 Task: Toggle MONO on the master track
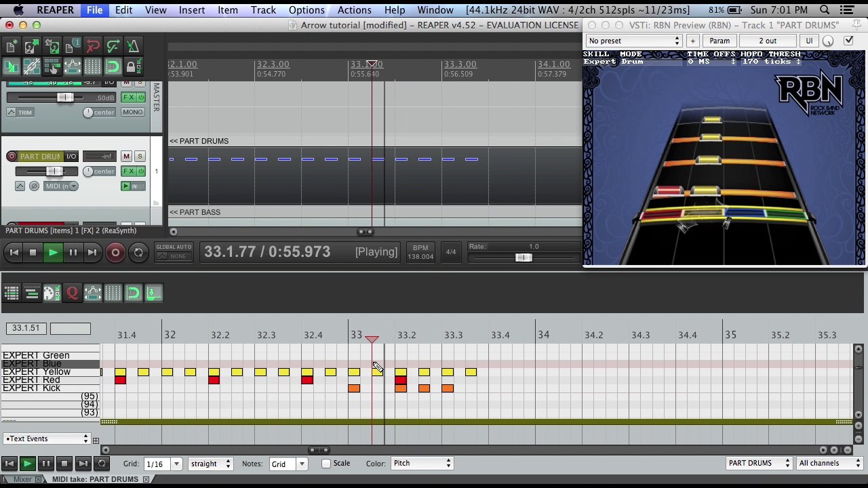(133, 113)
